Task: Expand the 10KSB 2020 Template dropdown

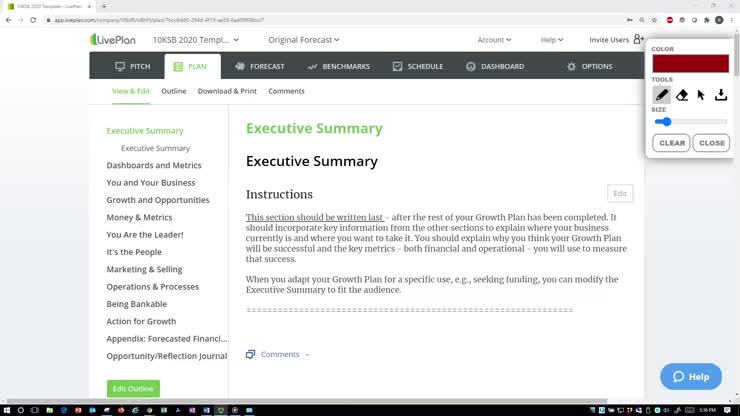Action: (x=195, y=40)
